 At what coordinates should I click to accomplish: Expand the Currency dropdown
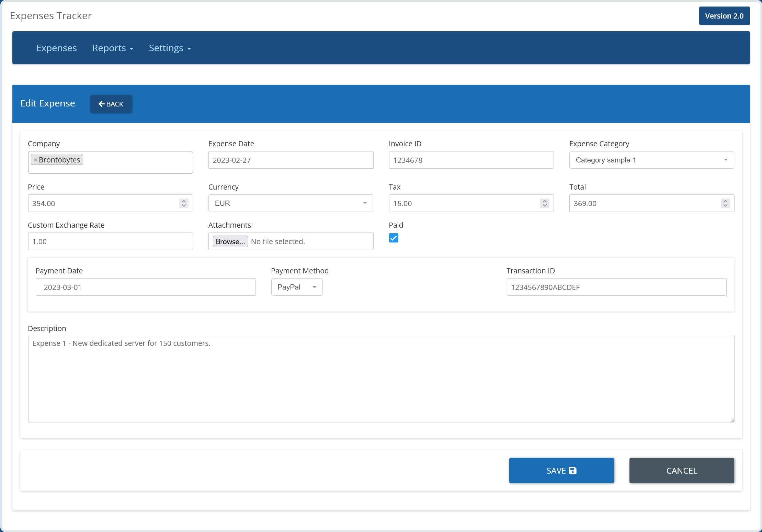[x=291, y=203]
